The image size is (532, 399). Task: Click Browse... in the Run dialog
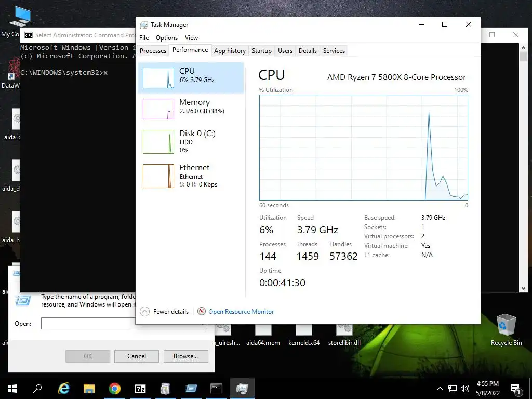click(x=185, y=356)
